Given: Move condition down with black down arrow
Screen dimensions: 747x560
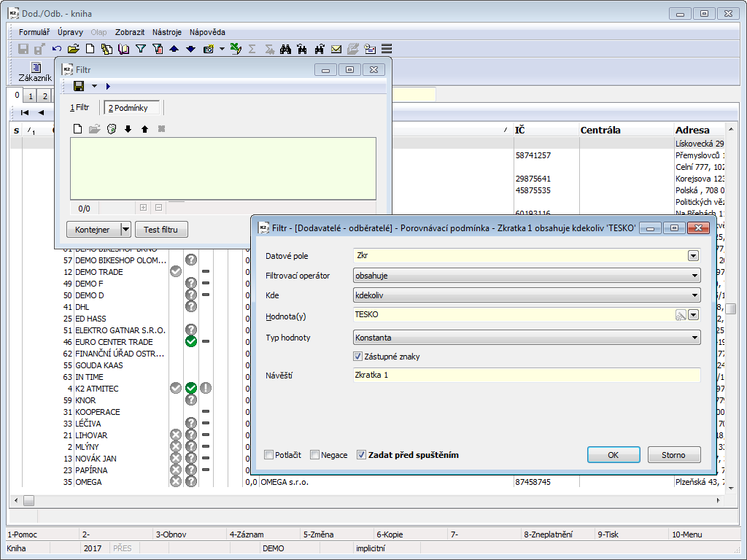Looking at the screenshot, I should [x=128, y=129].
